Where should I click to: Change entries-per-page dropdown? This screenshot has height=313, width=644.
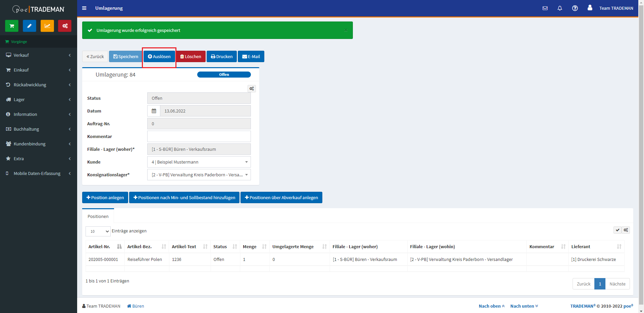pos(98,231)
